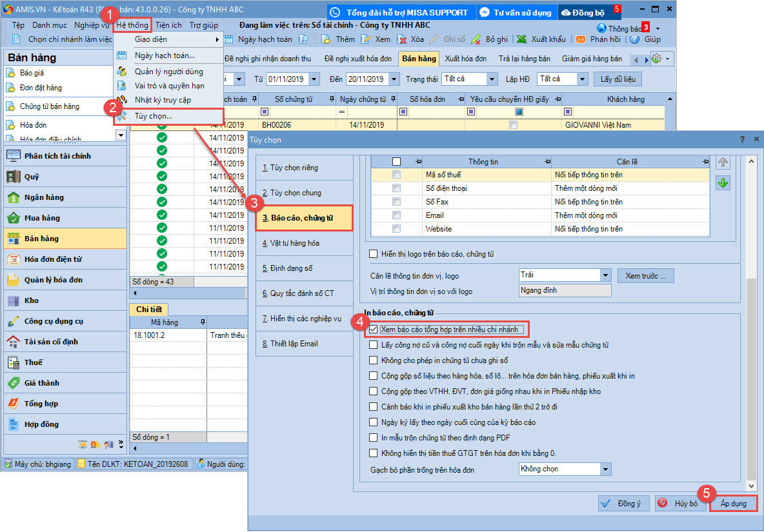This screenshot has width=764, height=532.
Task: Click the Áp dụng button
Action: point(734,504)
